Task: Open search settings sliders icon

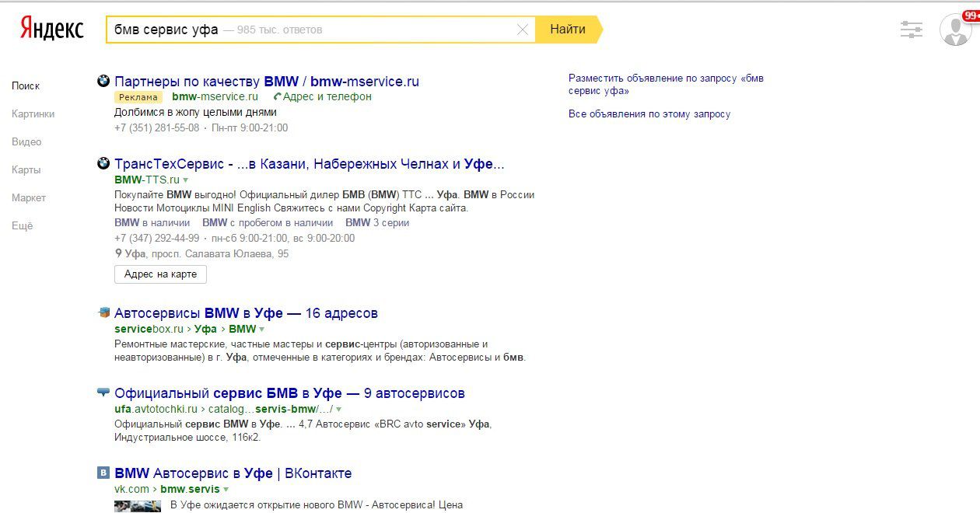Action: click(x=912, y=30)
